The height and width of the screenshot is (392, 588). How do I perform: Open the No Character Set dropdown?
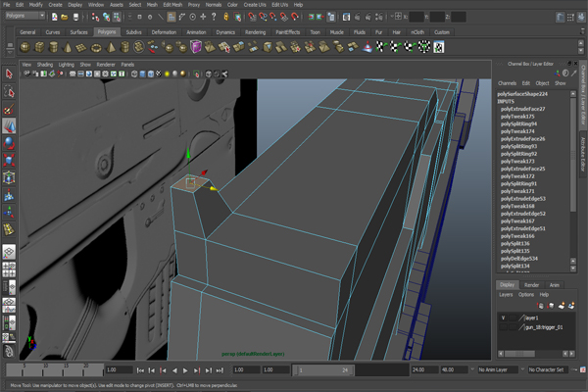pyautogui.click(x=546, y=369)
